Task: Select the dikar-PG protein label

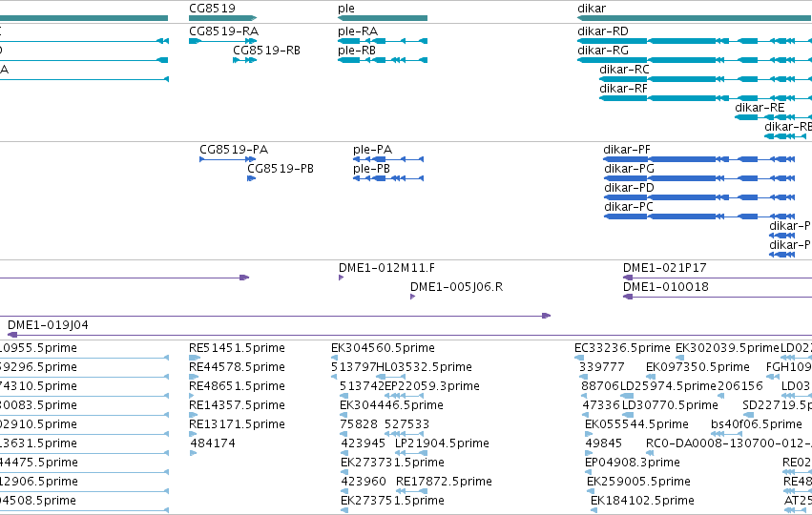Action: 629,169
